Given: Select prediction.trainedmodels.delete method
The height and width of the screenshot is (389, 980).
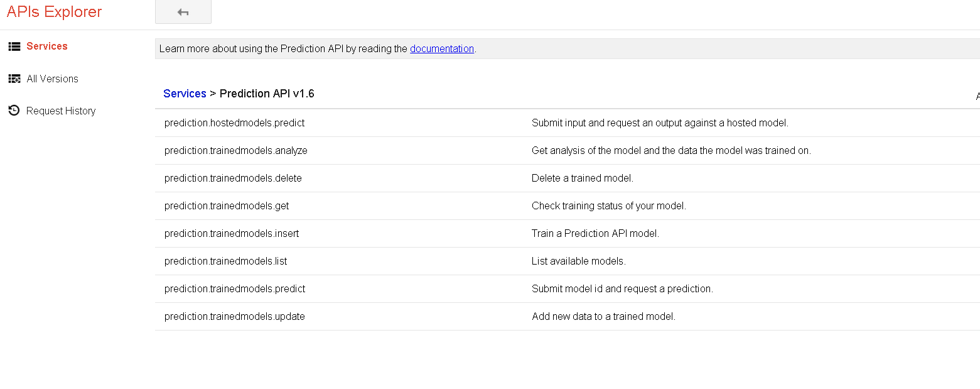Looking at the screenshot, I should pyautogui.click(x=233, y=178).
